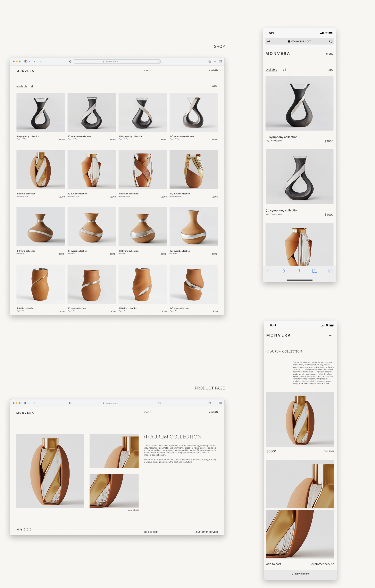Tap the mobile Safari back arrow
Viewport: 375px width, 588px height.
tap(268, 271)
